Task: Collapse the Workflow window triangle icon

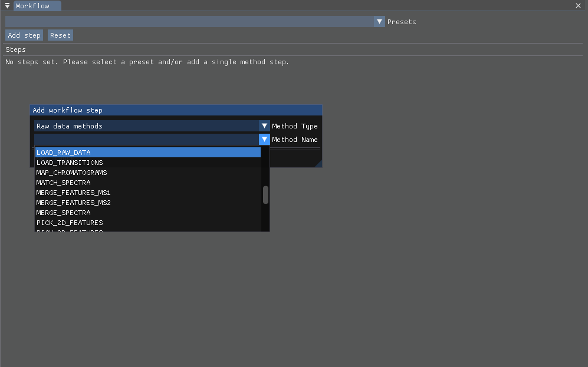Action: click(x=7, y=6)
